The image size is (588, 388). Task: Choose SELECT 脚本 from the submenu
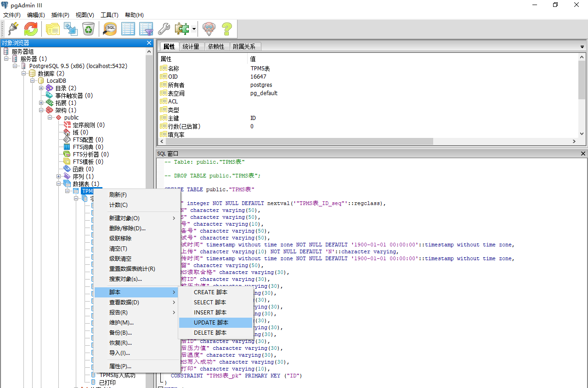tap(215, 302)
